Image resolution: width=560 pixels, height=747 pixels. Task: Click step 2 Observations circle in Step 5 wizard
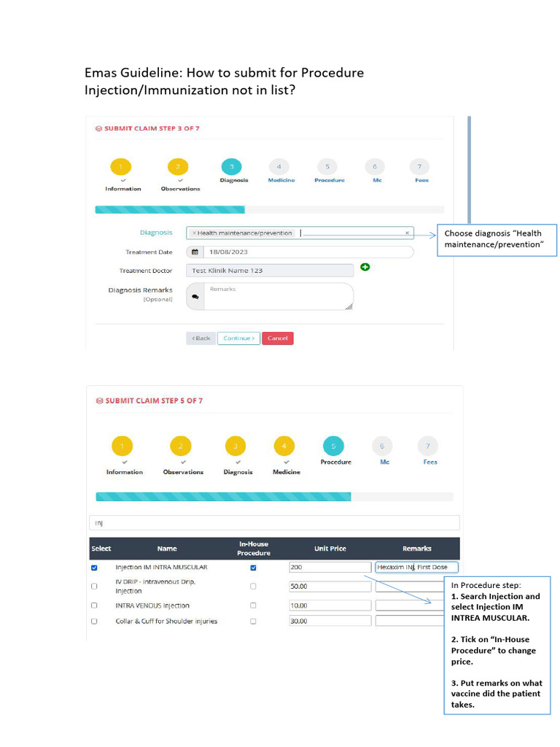pos(181,446)
